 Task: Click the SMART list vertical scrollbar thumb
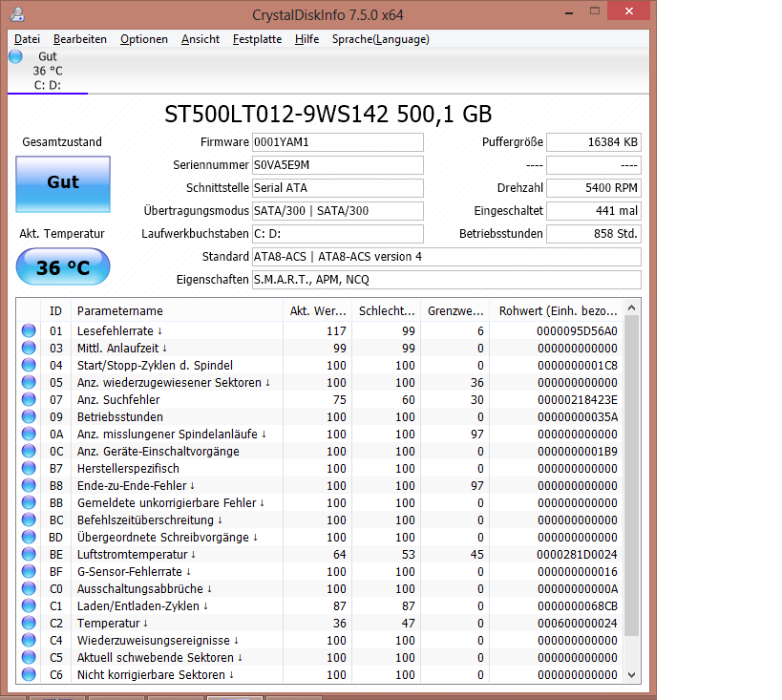coord(631,476)
